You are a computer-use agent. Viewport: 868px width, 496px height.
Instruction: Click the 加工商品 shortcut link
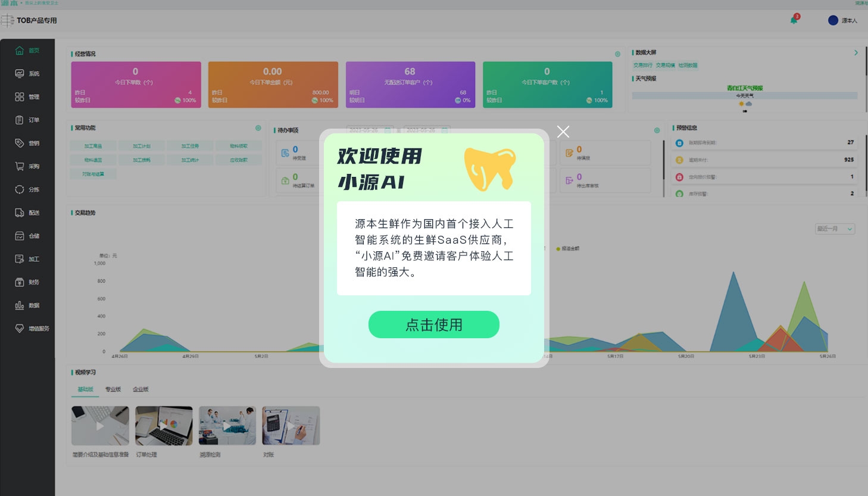(93, 146)
